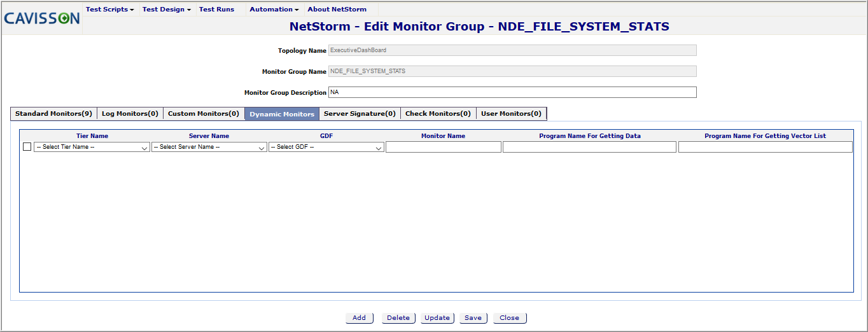The image size is (868, 332).
Task: Click the Add button
Action: click(x=360, y=318)
